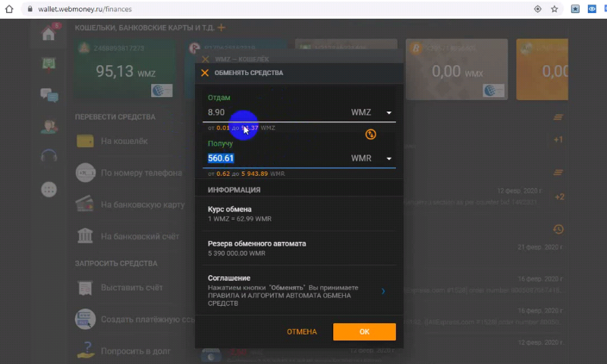Select the 95,13 WMZ wallet card
The height and width of the screenshot is (364, 607).
pyautogui.click(x=125, y=70)
